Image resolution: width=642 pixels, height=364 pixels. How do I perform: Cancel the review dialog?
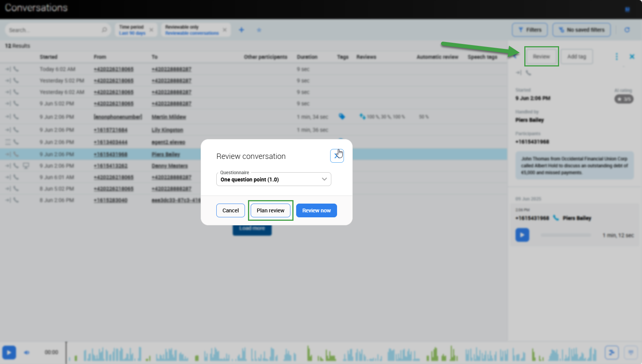[230, 210]
